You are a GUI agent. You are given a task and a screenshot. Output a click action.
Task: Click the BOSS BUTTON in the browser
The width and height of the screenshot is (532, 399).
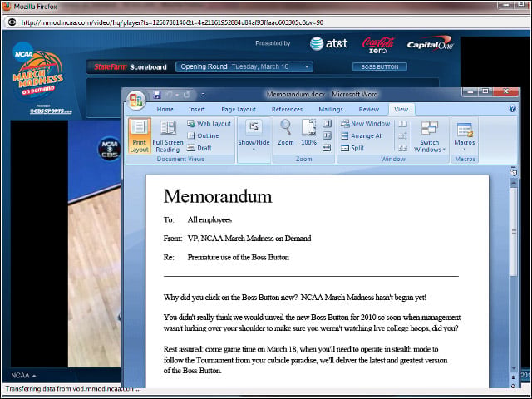[380, 66]
